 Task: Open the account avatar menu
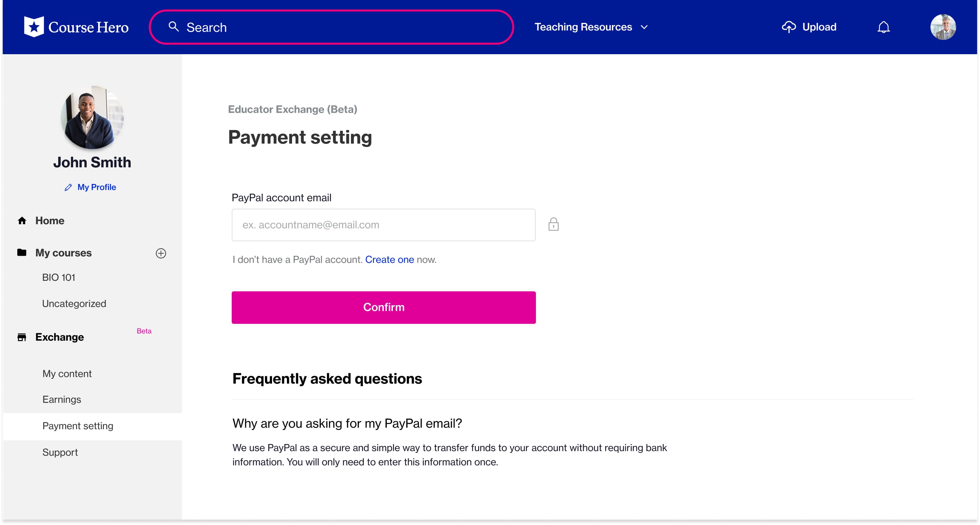click(943, 27)
